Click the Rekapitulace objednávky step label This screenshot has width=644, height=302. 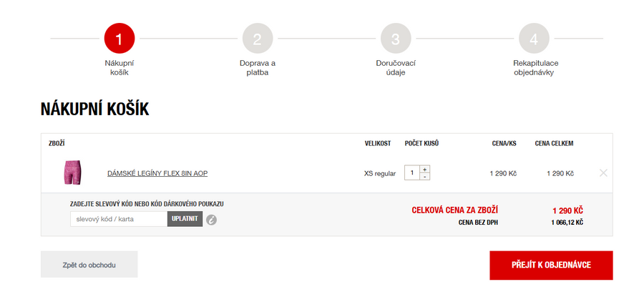pos(534,67)
